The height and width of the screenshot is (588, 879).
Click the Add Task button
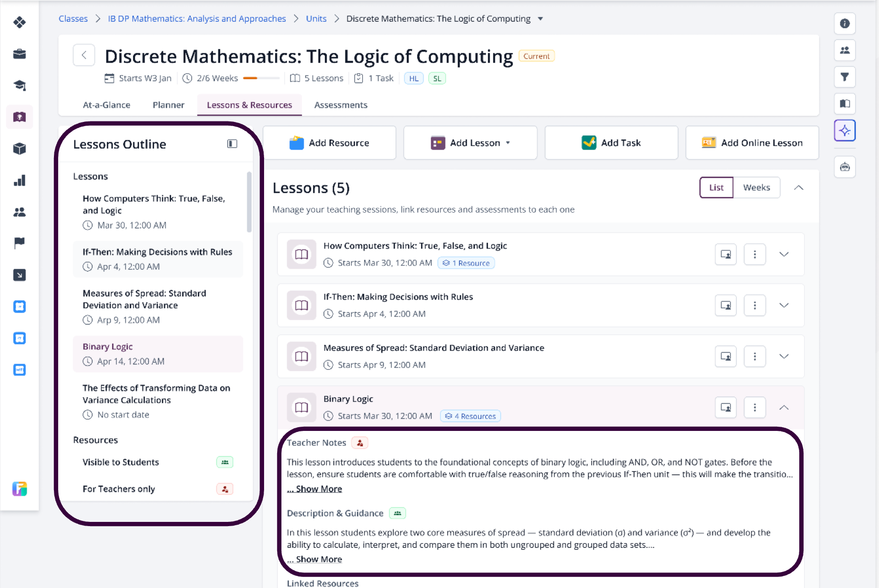611,143
